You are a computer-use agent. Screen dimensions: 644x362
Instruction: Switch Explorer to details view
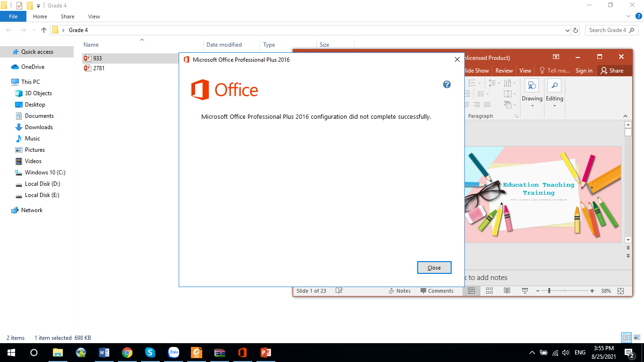(627, 337)
